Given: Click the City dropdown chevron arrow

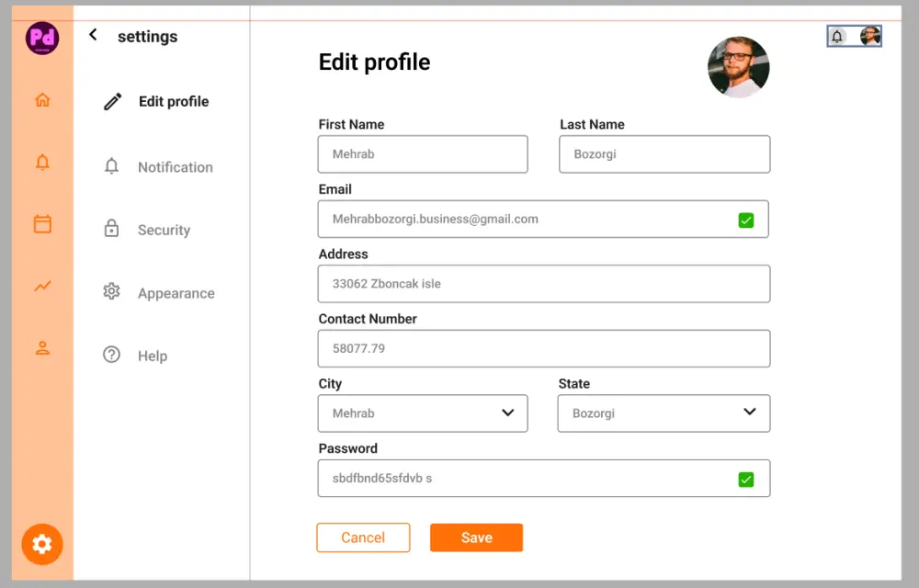Looking at the screenshot, I should tap(507, 413).
